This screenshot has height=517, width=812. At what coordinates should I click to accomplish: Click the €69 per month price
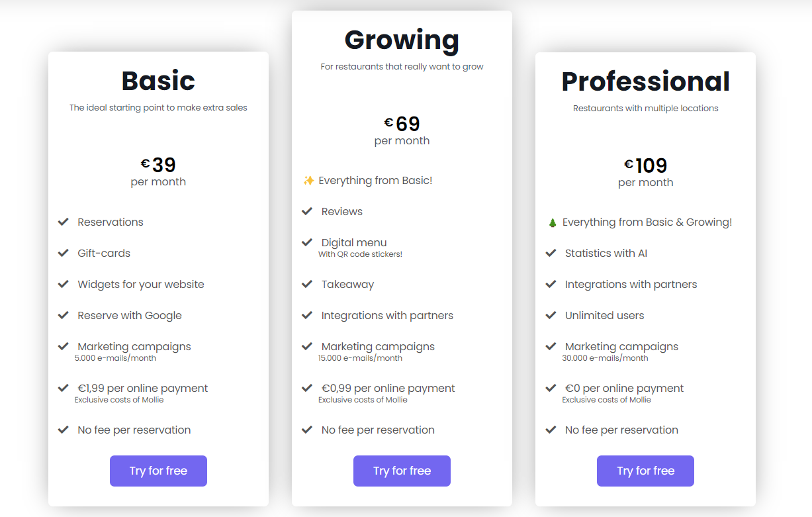pos(402,122)
